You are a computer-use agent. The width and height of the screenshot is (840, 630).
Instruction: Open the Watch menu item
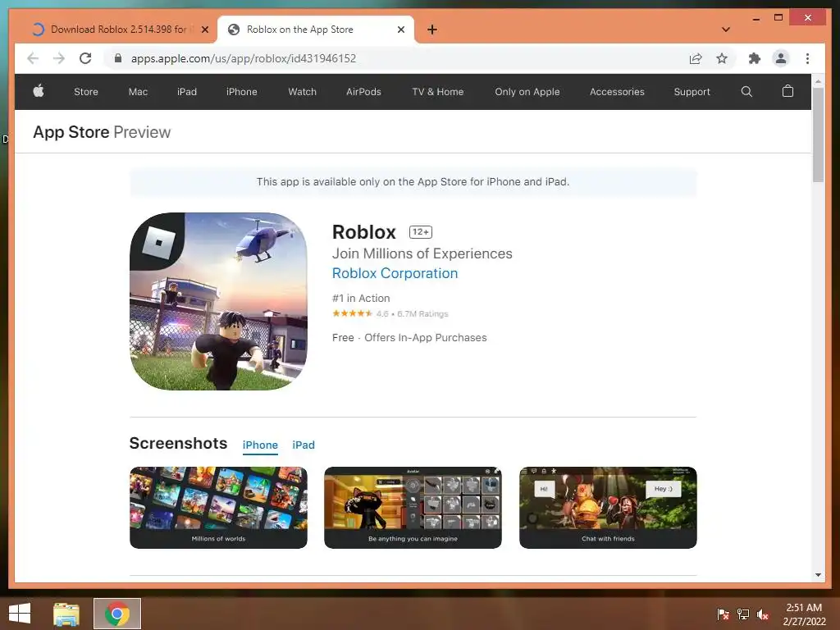pyautogui.click(x=302, y=92)
